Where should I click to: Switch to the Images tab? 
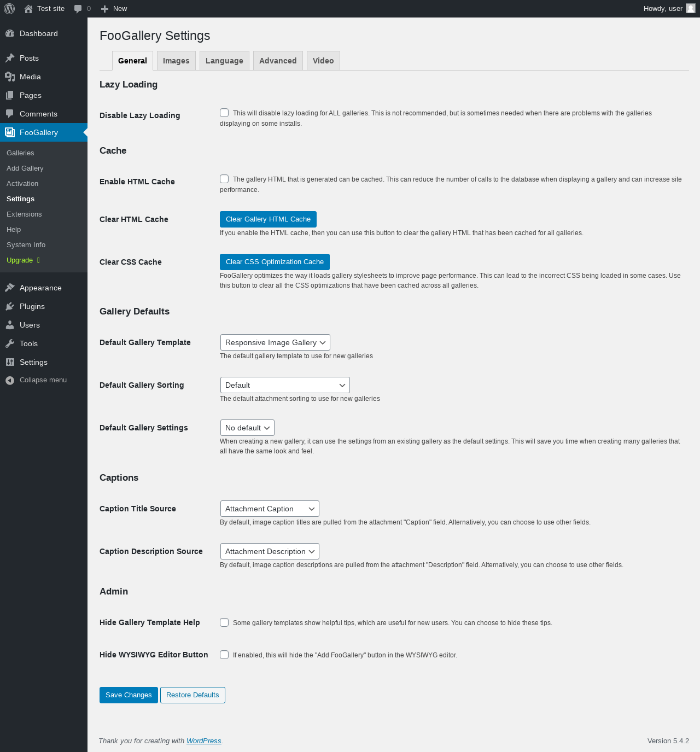176,61
